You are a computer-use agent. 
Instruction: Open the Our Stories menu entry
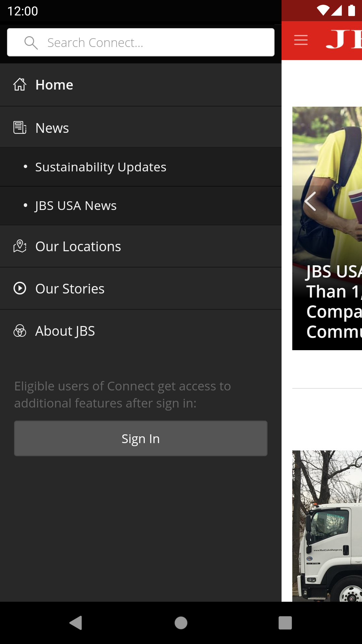(x=141, y=288)
